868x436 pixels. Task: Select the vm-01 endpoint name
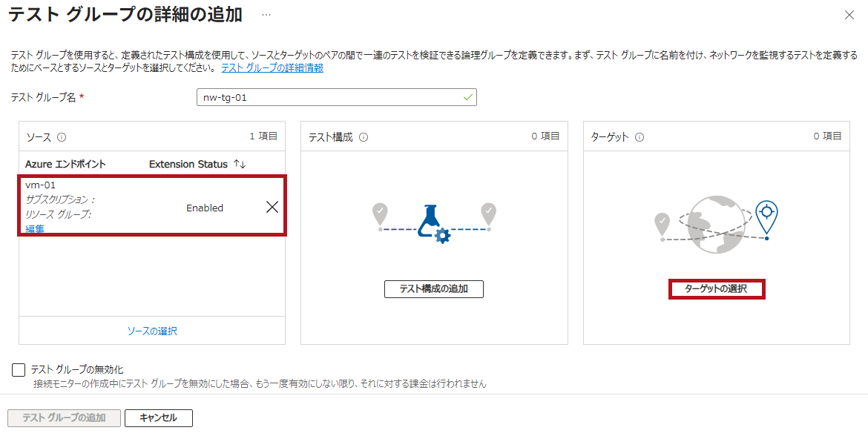click(x=40, y=185)
